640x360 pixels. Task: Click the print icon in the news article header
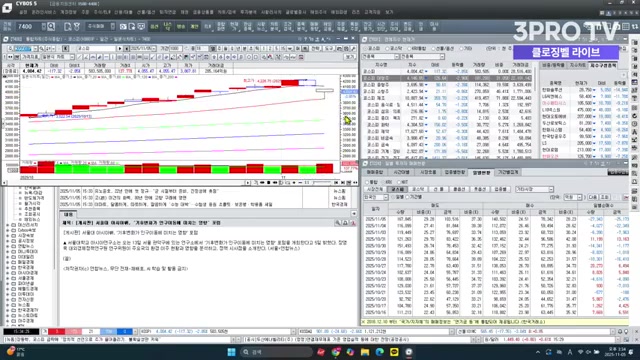345,223
